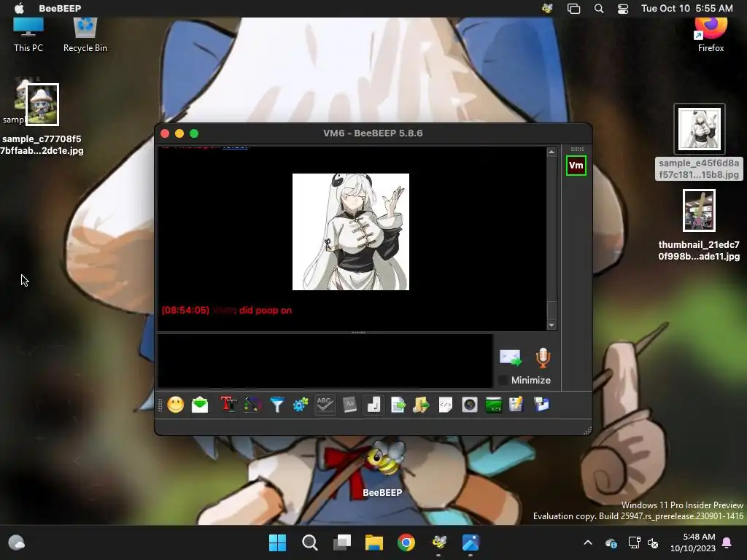
Task: Click the network display tray icon
Action: coord(634,542)
